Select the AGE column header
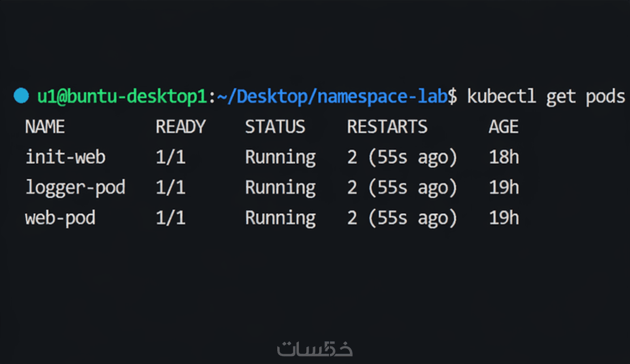Screen dimensions: 630x364 (504, 126)
